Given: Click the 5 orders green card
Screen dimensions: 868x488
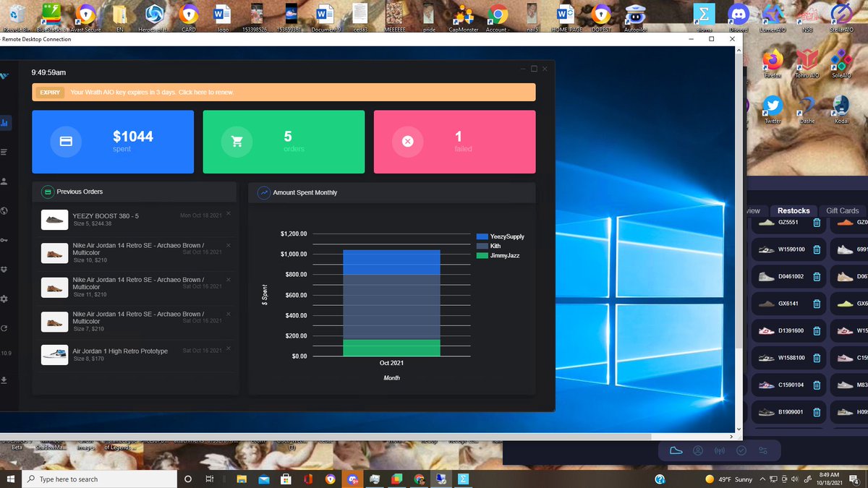Looking at the screenshot, I should coord(284,142).
